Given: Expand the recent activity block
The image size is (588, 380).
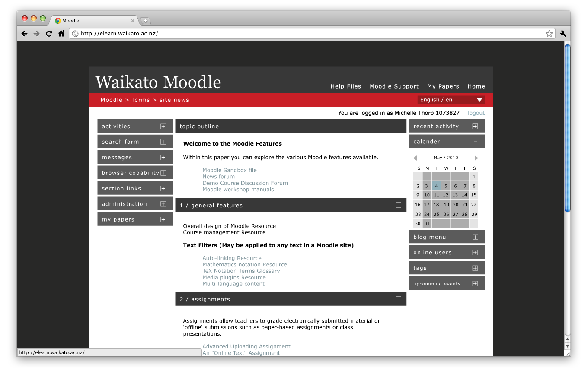Looking at the screenshot, I should coord(475,127).
